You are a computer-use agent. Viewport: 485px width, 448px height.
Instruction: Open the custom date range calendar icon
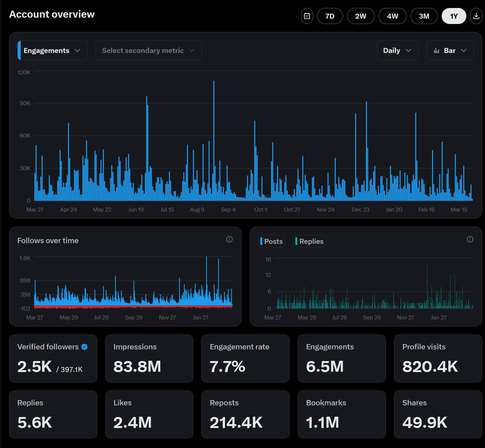point(307,16)
